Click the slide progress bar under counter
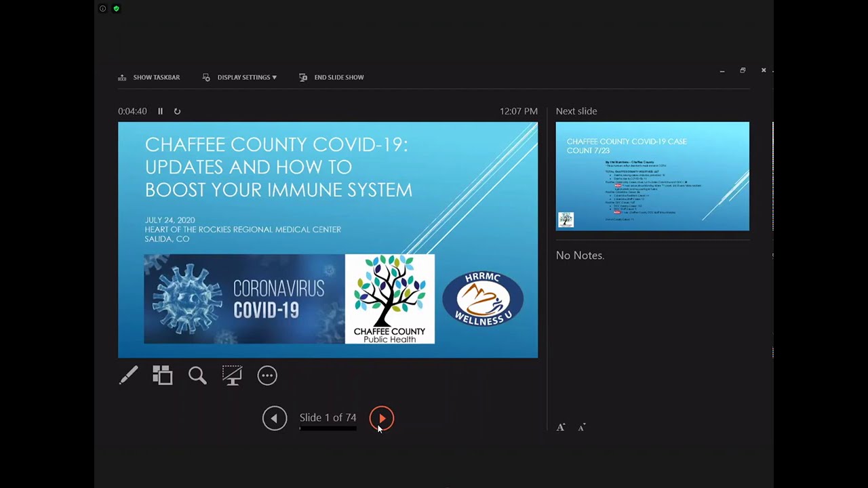Image resolution: width=868 pixels, height=488 pixels. (328, 428)
